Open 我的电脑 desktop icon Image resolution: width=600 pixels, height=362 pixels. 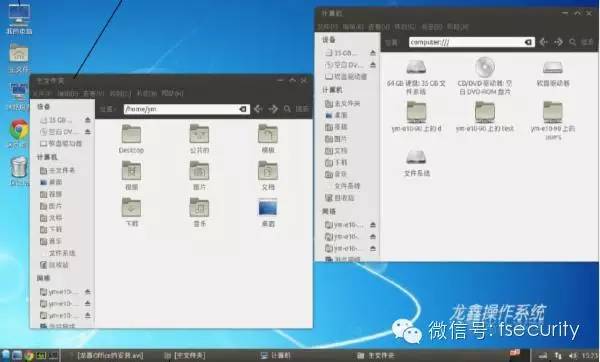pos(19,18)
